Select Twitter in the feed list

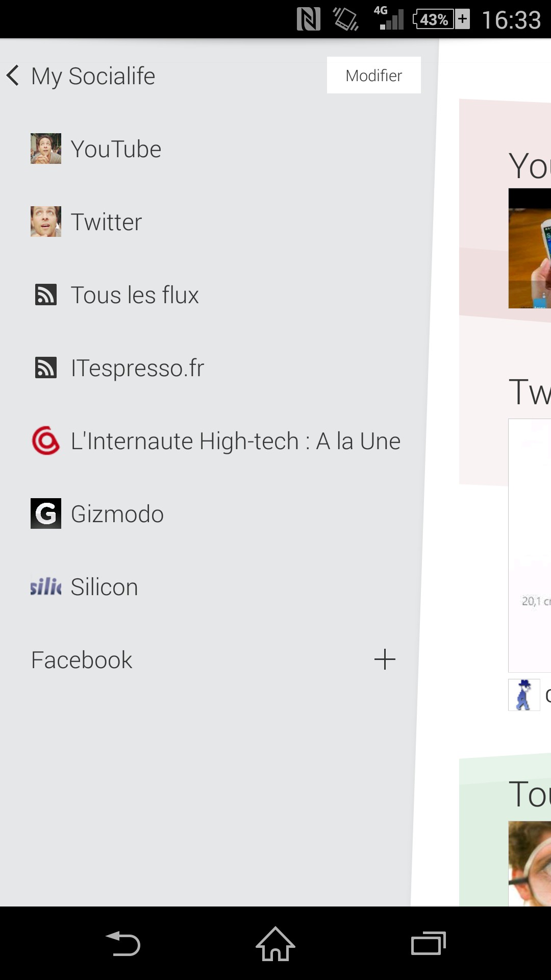point(106,222)
